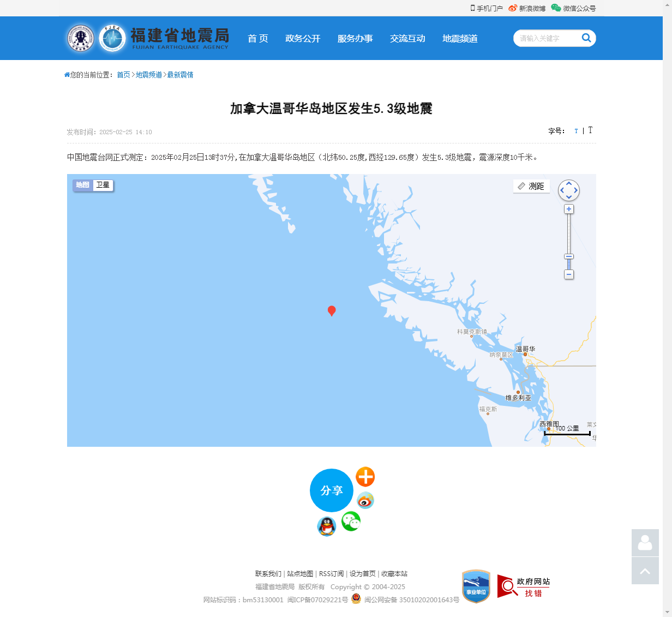Focus the keyword search input field
672x617 pixels.
(547, 38)
